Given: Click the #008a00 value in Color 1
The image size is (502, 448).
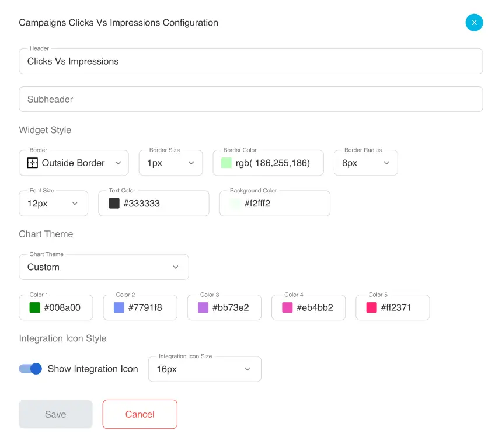Looking at the screenshot, I should pos(62,307).
